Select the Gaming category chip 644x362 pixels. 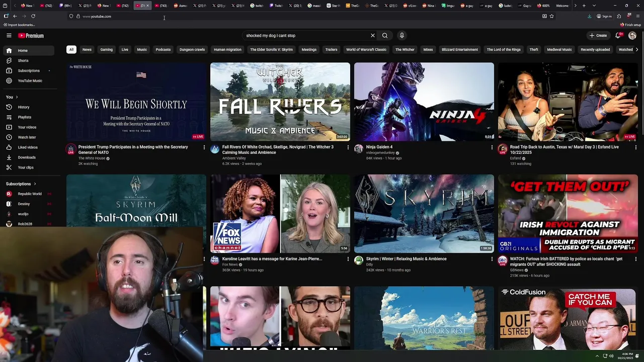pos(106,50)
